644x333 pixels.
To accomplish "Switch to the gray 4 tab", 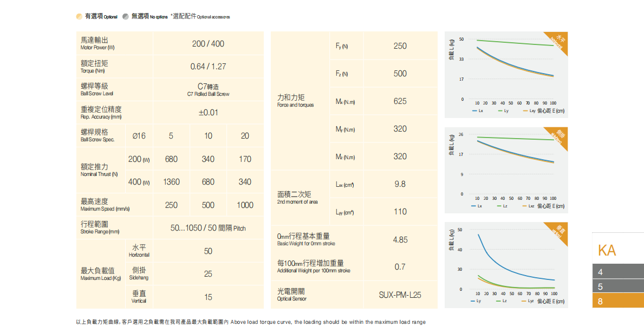I will 618,272.
